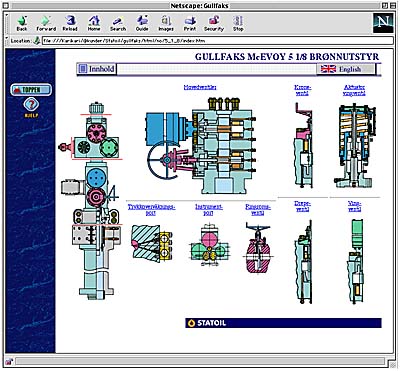400x371 pixels.
Task: Follow the Instrument-port link
Action: pos(209,210)
